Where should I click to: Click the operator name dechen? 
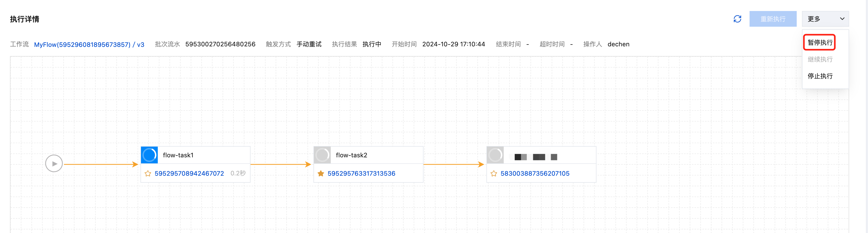pos(618,45)
